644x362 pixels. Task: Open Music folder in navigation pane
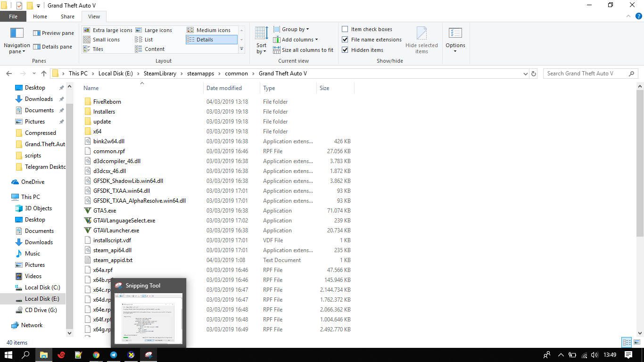33,254
